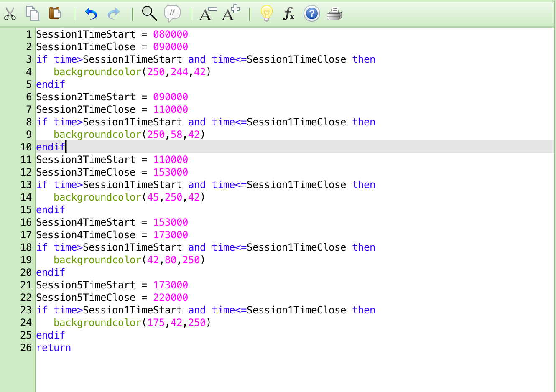Click the if statement on line 3
This screenshot has width=556, height=392.
point(206,59)
